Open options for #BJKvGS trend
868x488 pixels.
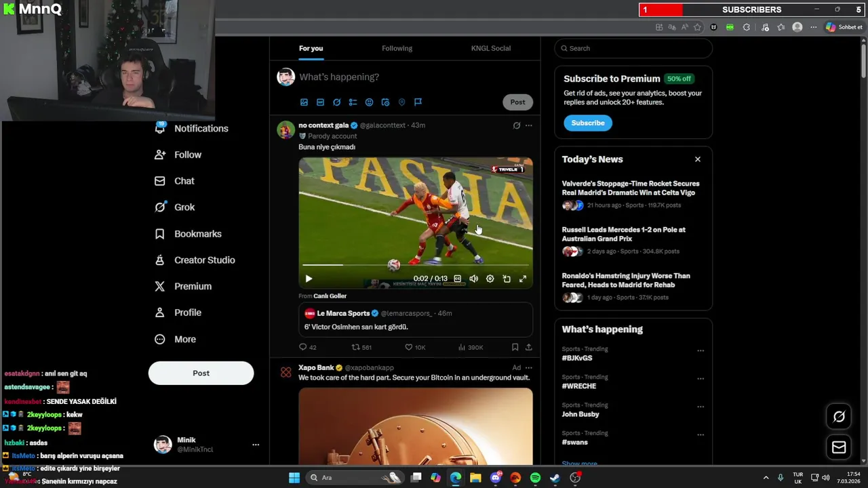tap(701, 350)
